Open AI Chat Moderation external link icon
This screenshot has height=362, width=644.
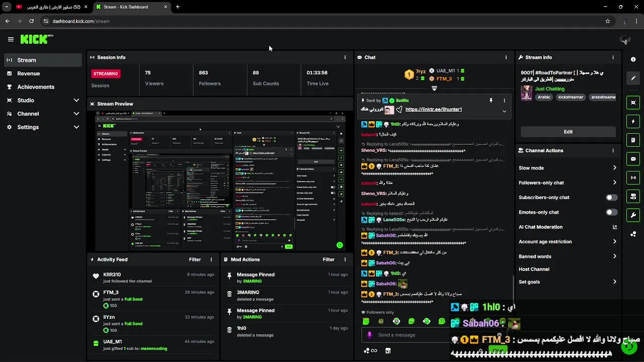point(615,227)
